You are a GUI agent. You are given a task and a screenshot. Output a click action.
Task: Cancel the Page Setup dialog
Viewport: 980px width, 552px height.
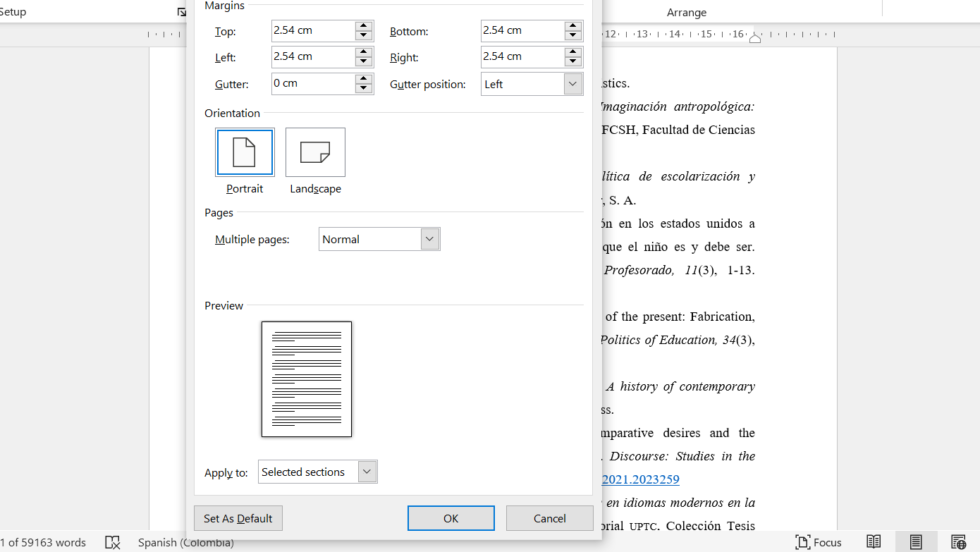pyautogui.click(x=549, y=518)
